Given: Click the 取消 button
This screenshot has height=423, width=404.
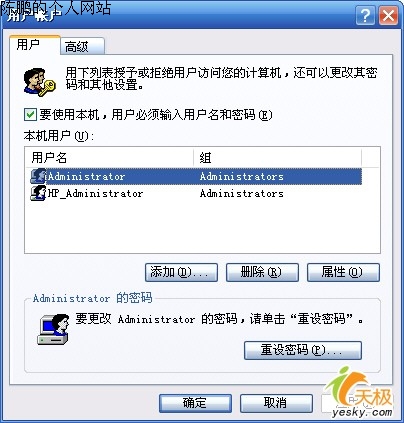Looking at the screenshot, I should 276,403.
